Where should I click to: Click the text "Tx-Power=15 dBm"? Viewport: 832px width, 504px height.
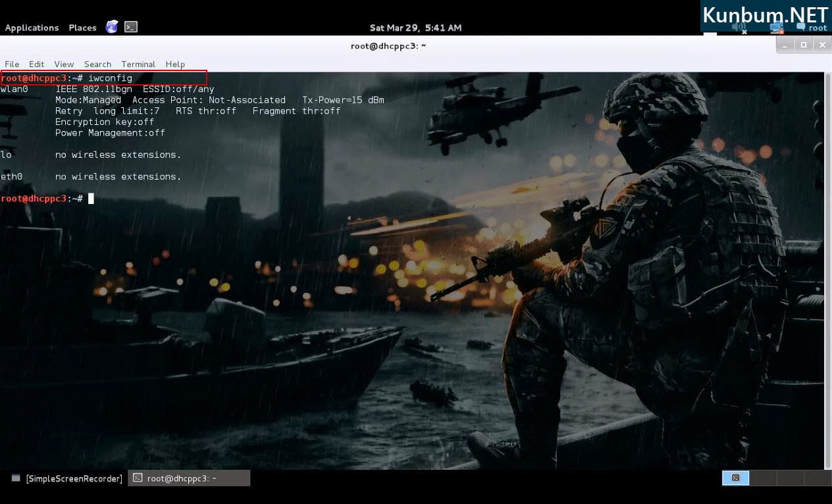pyautogui.click(x=343, y=100)
